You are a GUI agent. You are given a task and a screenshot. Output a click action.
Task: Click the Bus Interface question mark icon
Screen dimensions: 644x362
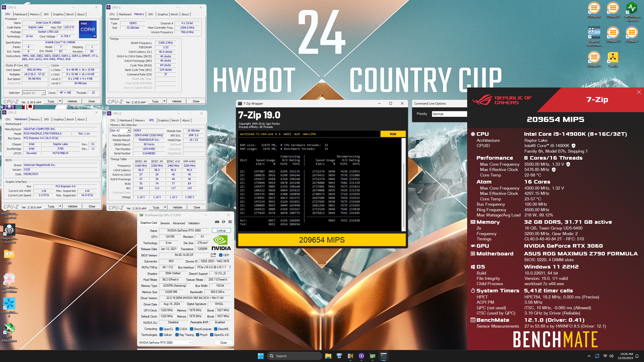[230, 267]
